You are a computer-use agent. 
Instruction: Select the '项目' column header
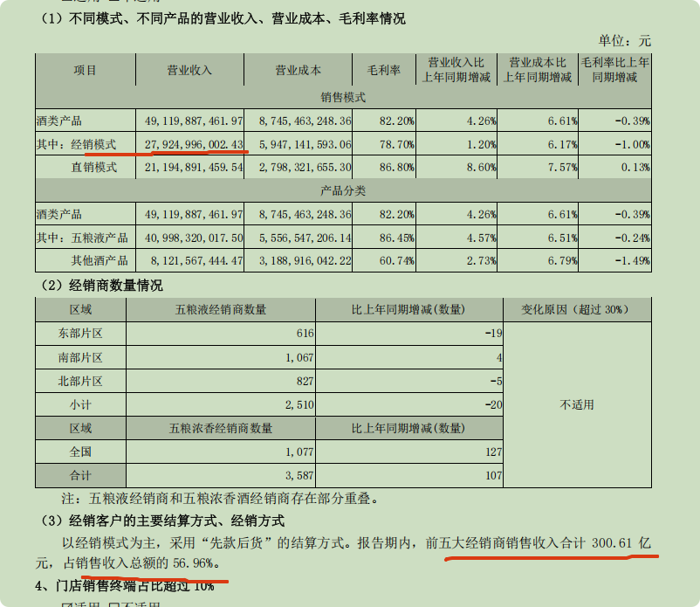pos(85,70)
